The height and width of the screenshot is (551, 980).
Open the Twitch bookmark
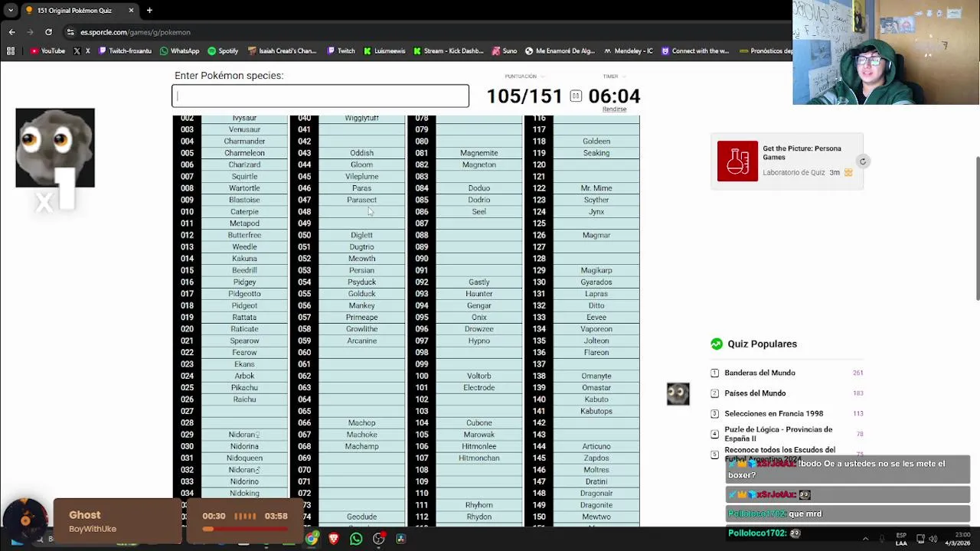point(341,51)
